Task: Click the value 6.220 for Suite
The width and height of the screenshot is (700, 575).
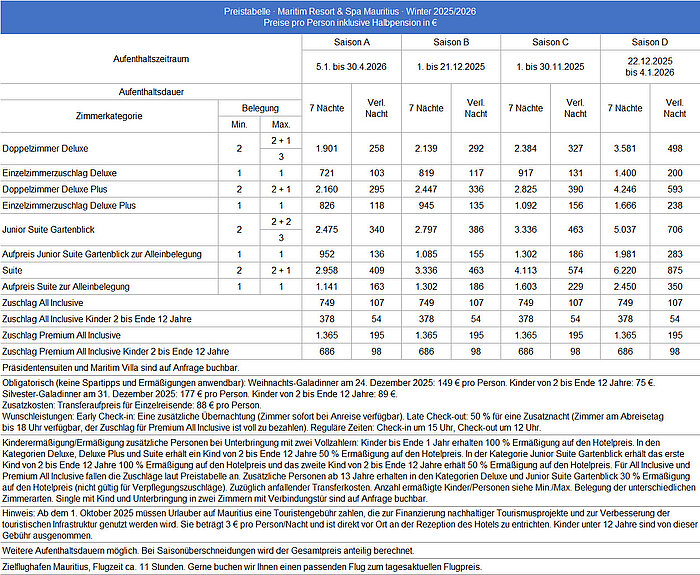Action: 625,271
